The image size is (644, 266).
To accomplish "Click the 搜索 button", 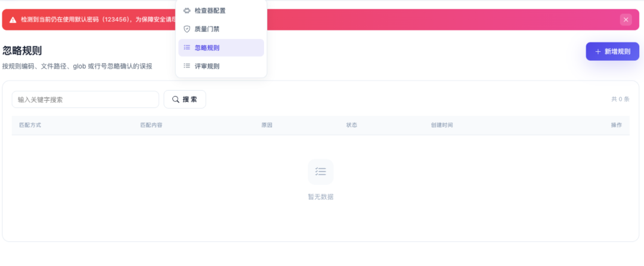I will [185, 100].
